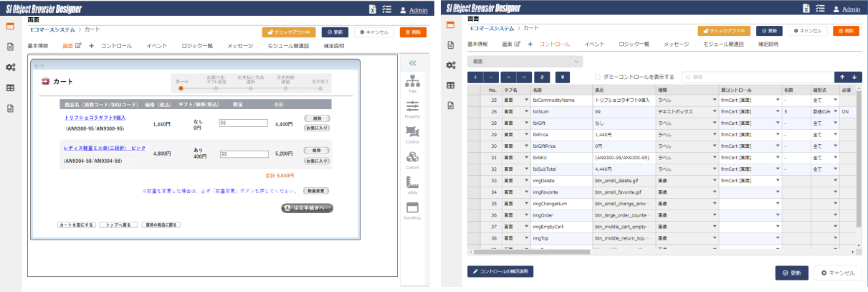Viewport: 868px width, 292px height.
Task: Switch to the イベント tab in left window
Action: pos(157,46)
